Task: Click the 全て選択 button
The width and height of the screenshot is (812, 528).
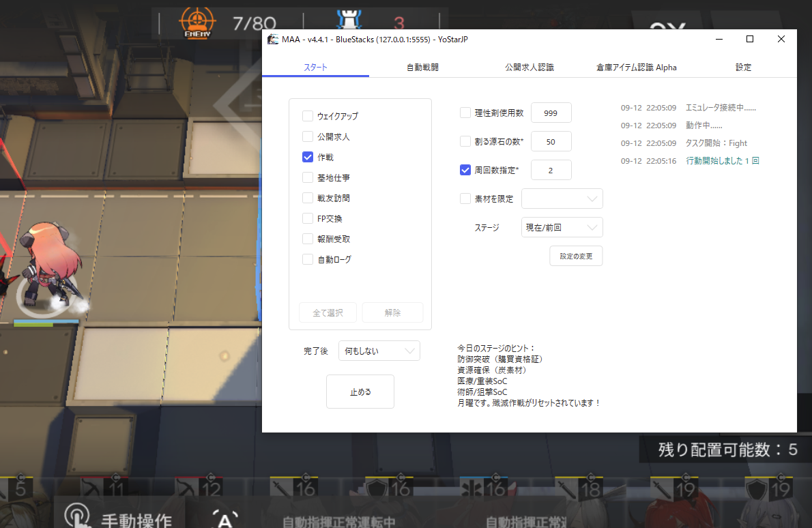Action: (328, 312)
